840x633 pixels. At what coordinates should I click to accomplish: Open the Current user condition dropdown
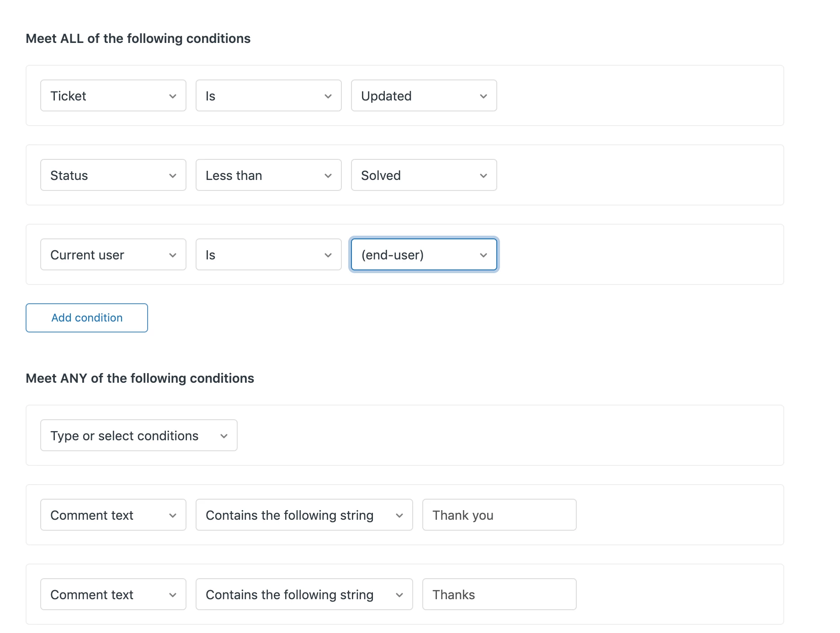113,255
